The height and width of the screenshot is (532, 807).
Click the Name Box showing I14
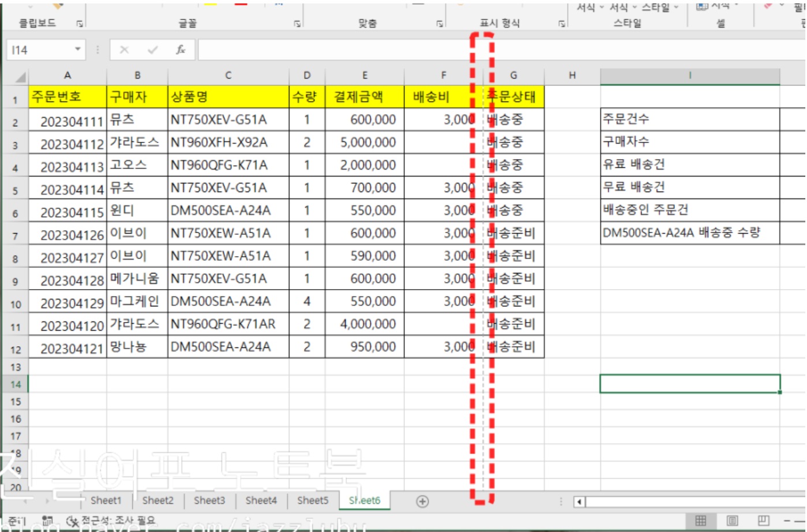40,50
